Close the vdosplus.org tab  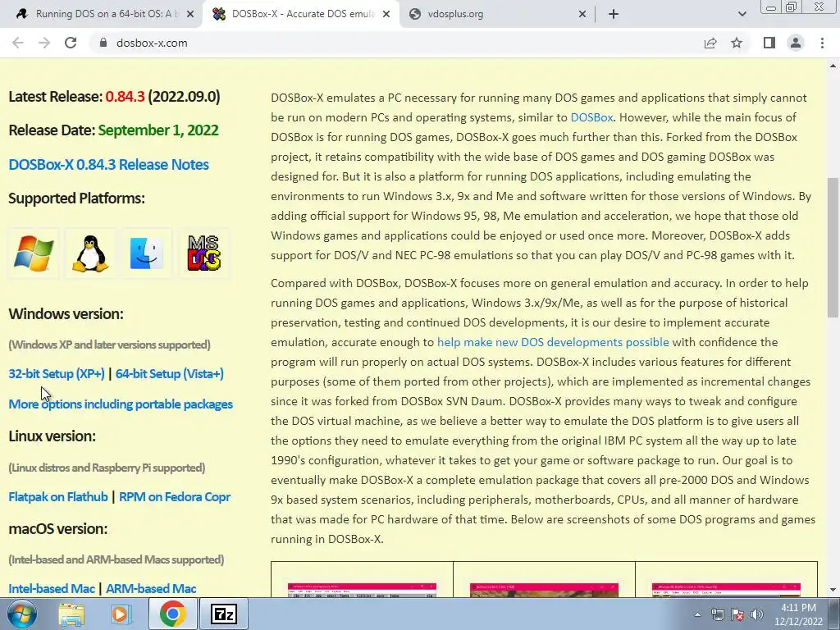(582, 14)
